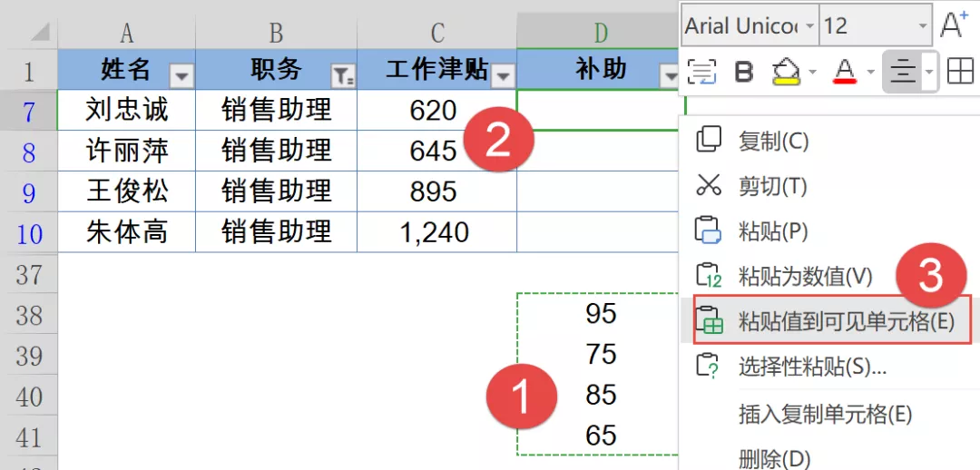This screenshot has height=470, width=980.
Task: Click the cell with value 620
Action: pos(436,110)
